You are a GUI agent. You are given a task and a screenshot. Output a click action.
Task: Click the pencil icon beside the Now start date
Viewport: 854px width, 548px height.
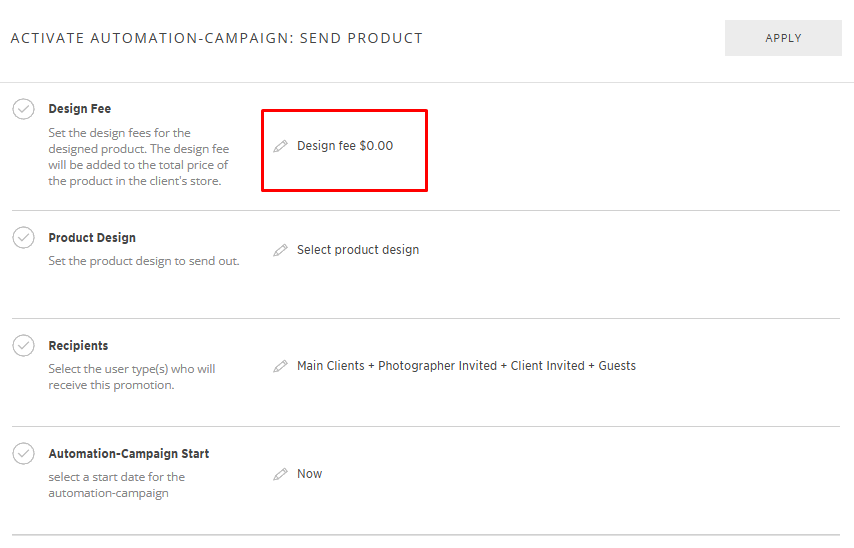pos(280,474)
